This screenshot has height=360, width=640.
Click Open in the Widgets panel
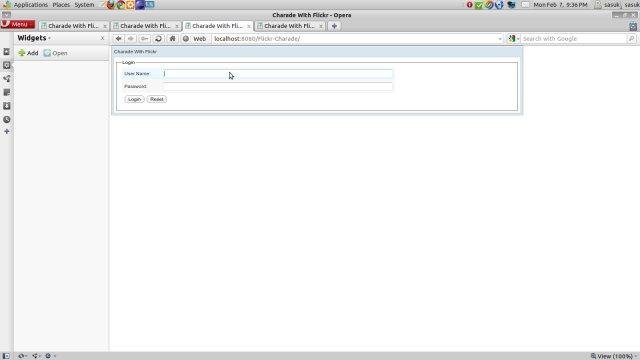coord(56,53)
